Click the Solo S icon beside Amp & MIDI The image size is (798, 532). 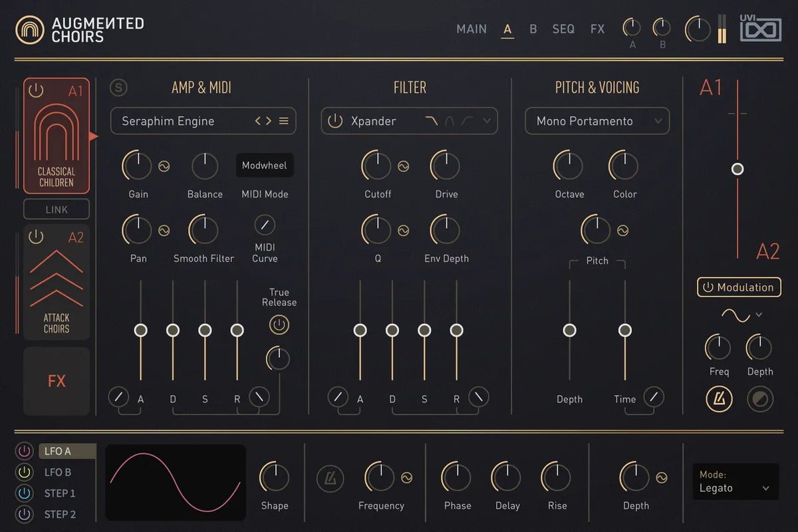(x=119, y=88)
